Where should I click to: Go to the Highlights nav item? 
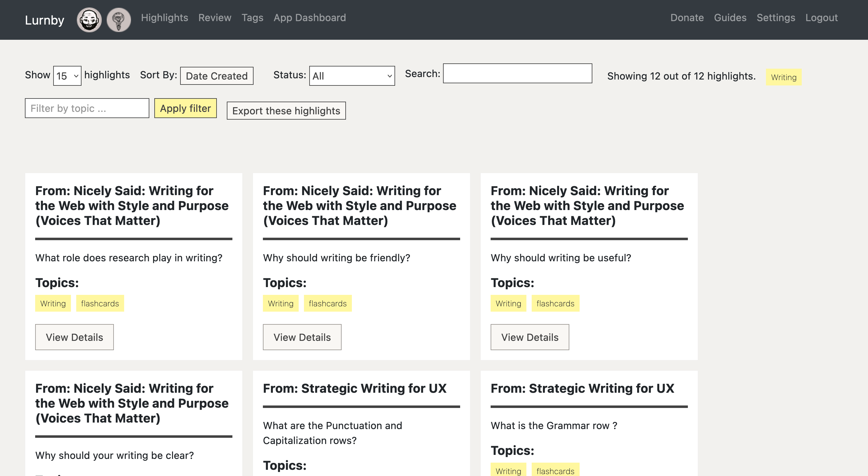point(164,17)
